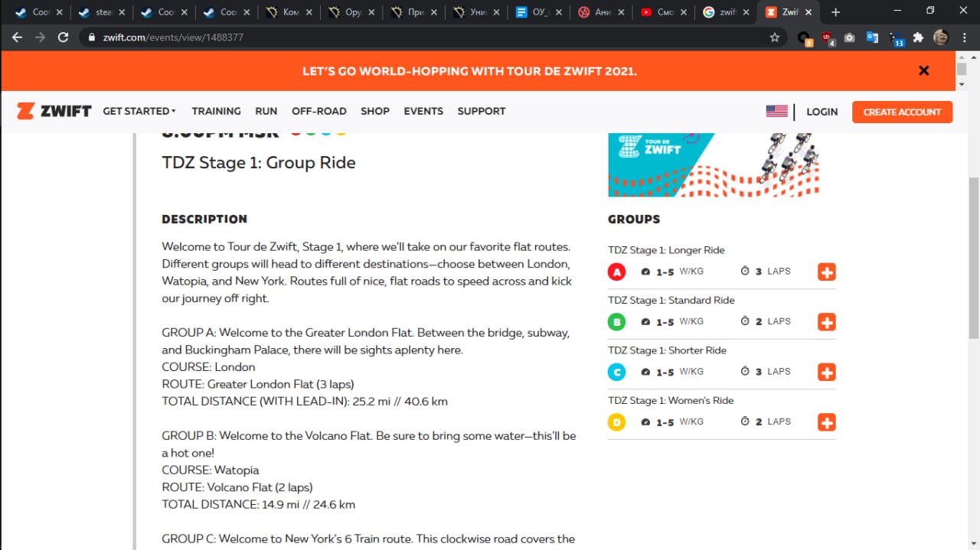Screen dimensions: 980x550
Task: Open the TRAINING menu item
Action: point(216,111)
